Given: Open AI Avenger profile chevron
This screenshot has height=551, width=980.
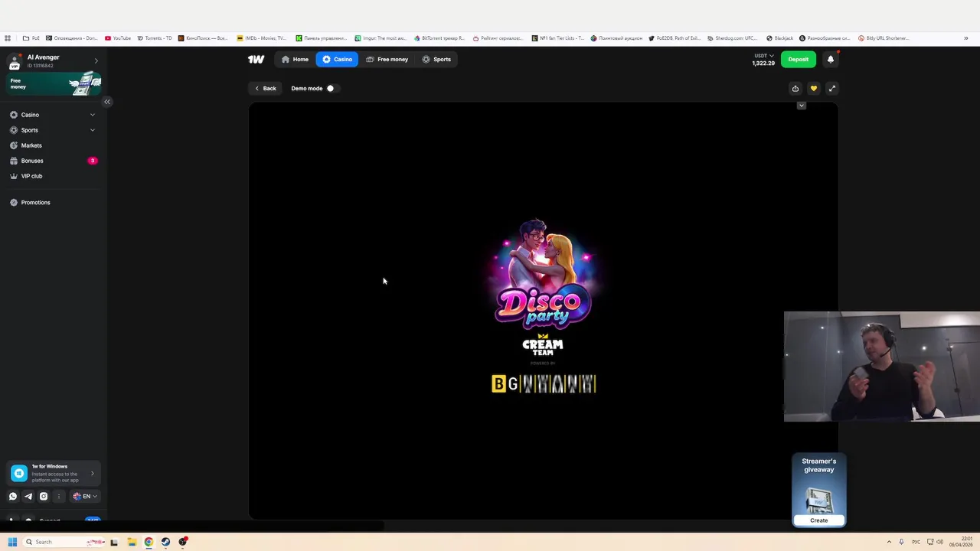Looking at the screenshot, I should [x=96, y=60].
